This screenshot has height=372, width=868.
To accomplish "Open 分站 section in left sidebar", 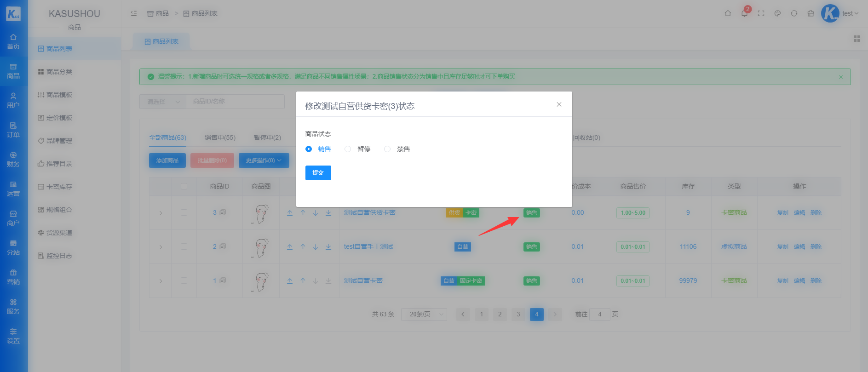I will [13, 247].
